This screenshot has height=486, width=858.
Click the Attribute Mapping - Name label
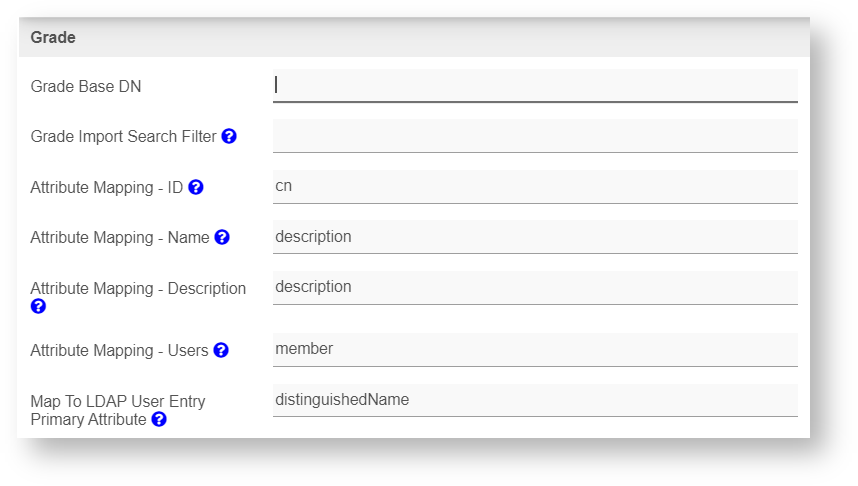pyautogui.click(x=120, y=238)
